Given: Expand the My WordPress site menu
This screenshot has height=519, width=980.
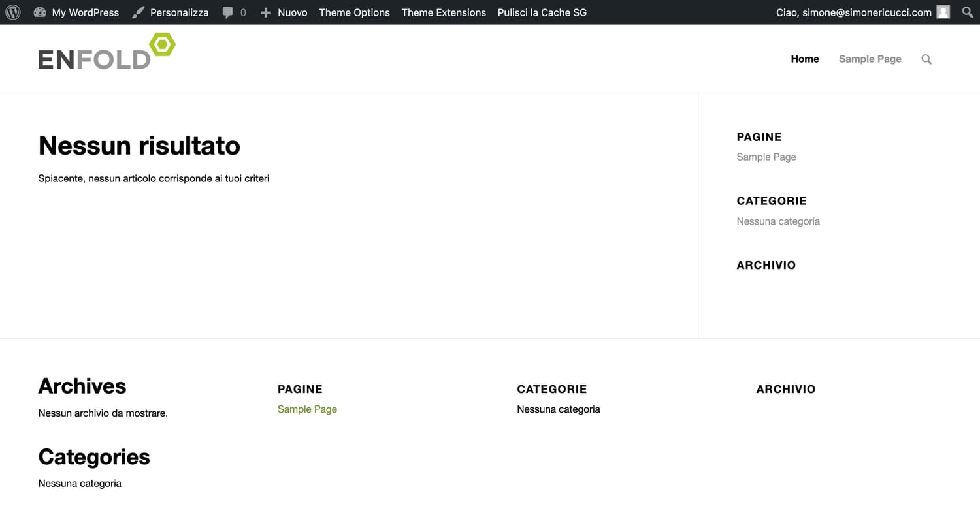Looking at the screenshot, I should [86, 12].
